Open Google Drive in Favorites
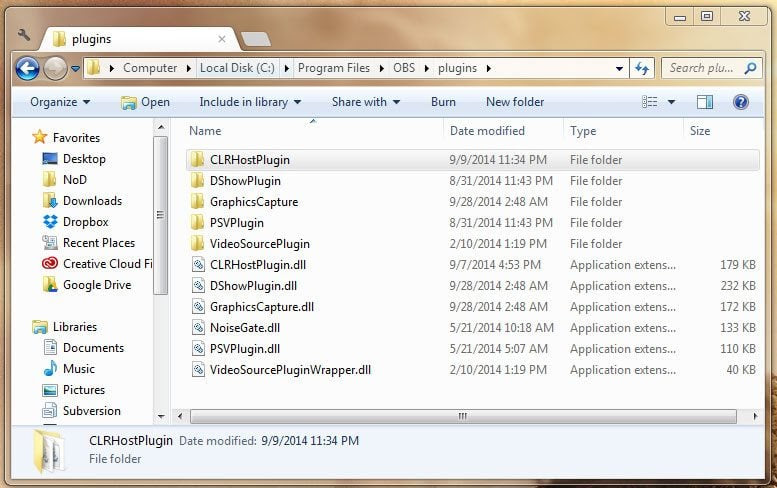The height and width of the screenshot is (488, 777). point(87,285)
